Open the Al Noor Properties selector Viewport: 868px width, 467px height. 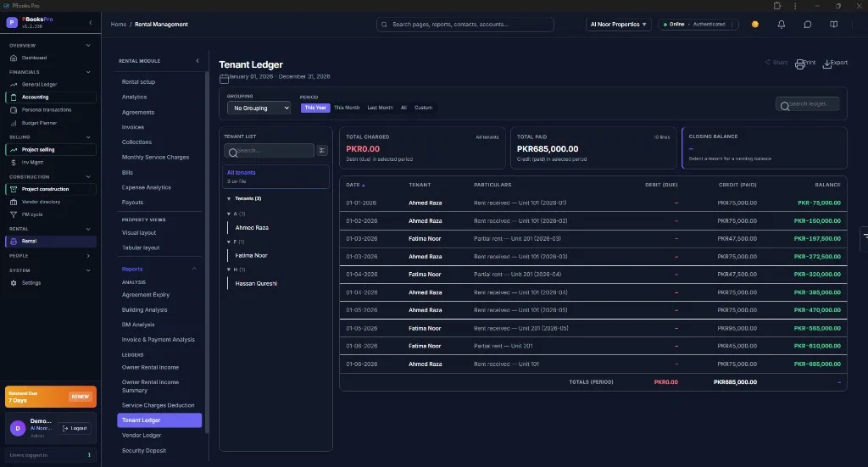(x=618, y=25)
